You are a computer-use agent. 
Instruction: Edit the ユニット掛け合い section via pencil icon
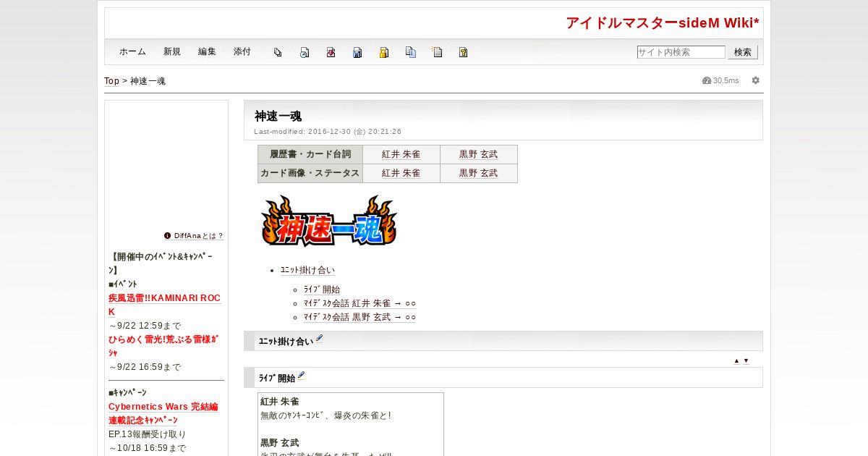click(319, 338)
